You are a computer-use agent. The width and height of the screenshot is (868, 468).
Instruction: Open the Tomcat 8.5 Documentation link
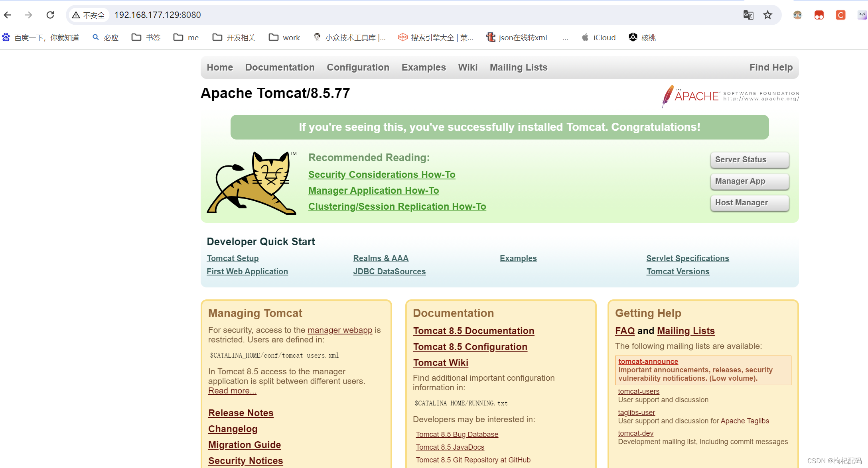coord(473,331)
